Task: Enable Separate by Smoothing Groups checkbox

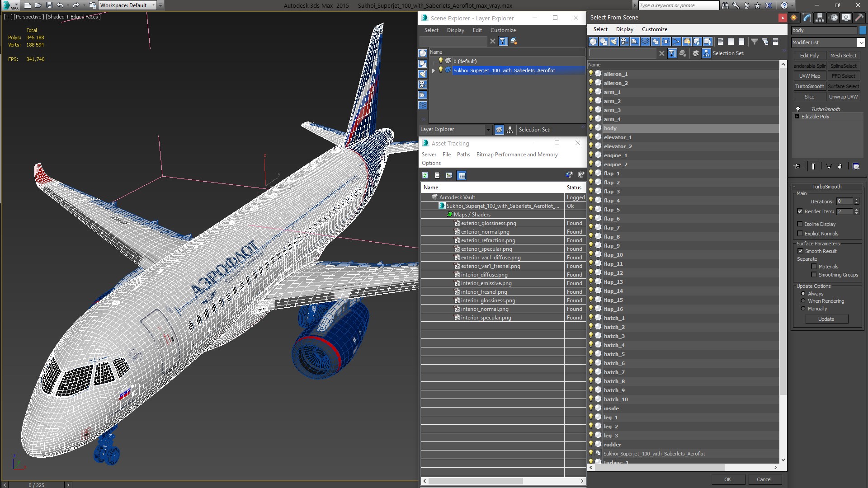Action: click(814, 275)
